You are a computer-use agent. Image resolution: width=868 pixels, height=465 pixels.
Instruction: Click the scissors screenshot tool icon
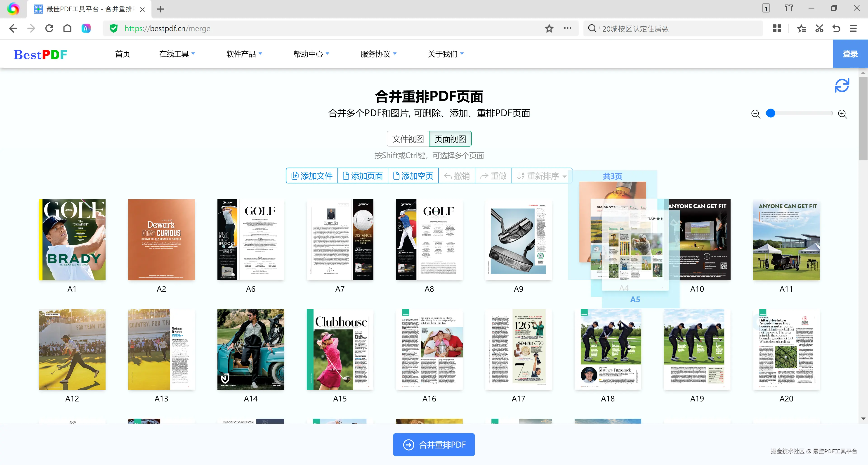(819, 28)
